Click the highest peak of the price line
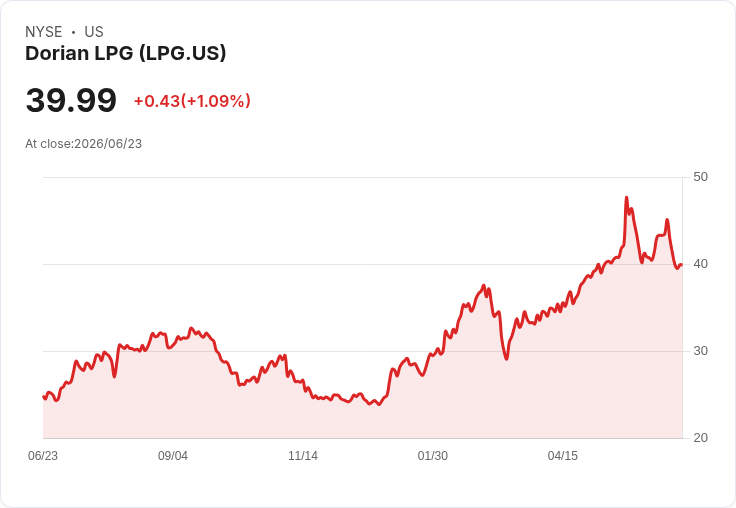The width and height of the screenshot is (736, 508). 626,198
